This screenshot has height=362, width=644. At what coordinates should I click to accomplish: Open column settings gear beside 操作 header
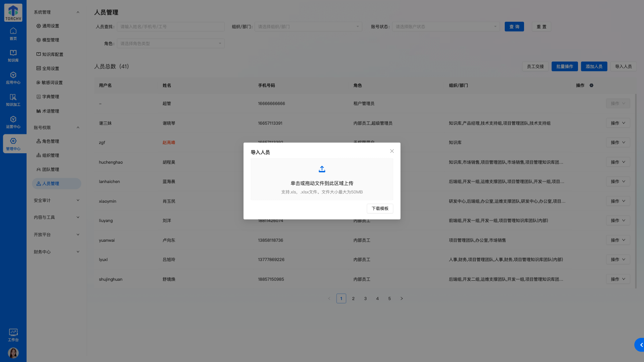591,85
